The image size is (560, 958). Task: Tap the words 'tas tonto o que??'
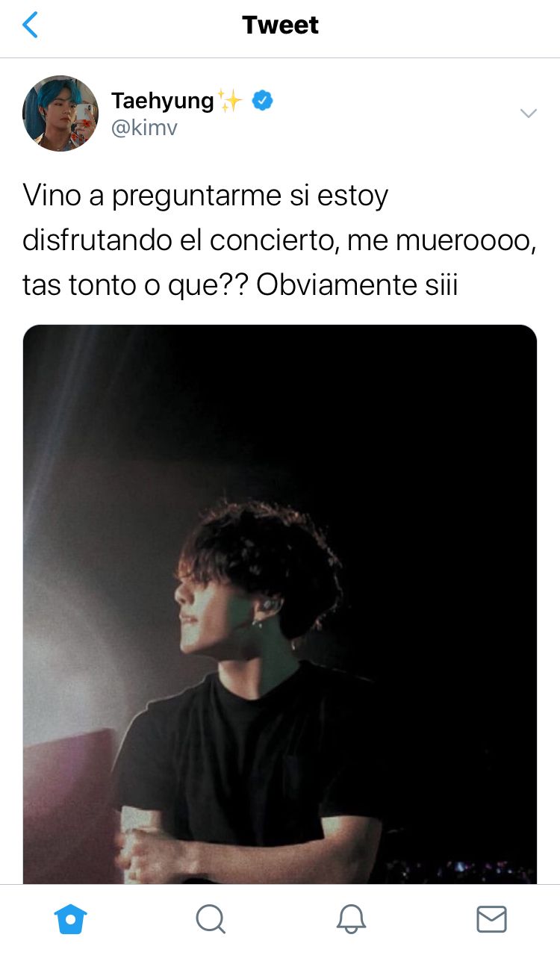(136, 285)
